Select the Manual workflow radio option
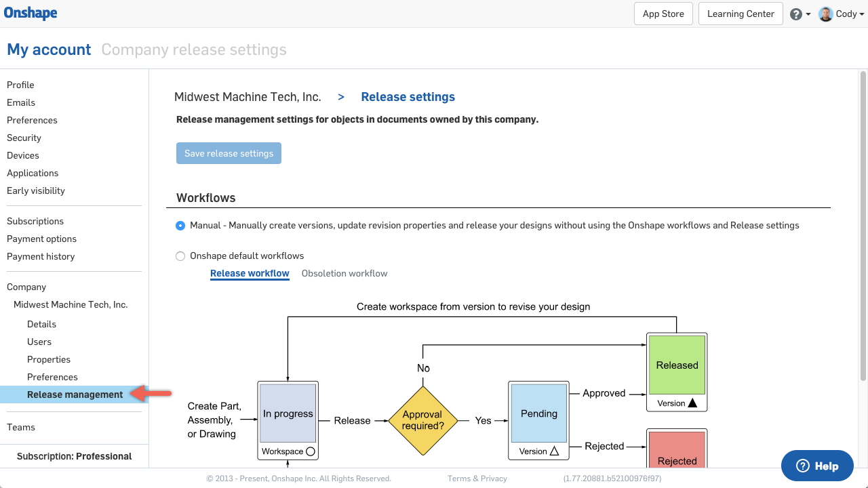Image resolution: width=868 pixels, height=488 pixels. point(180,226)
